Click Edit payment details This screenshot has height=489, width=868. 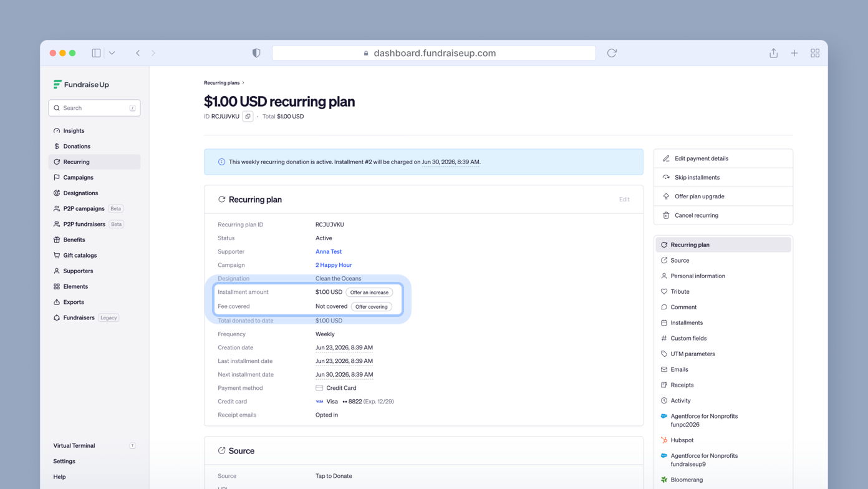(723, 158)
